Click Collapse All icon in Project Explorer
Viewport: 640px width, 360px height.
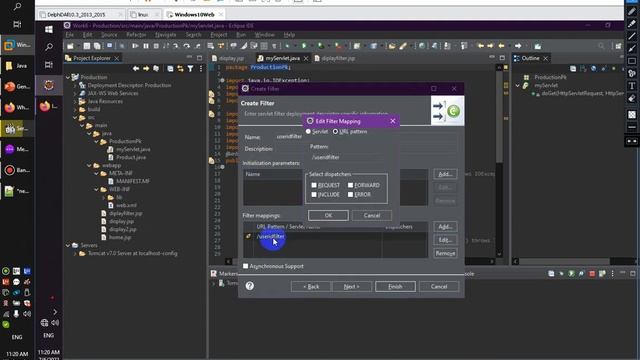pyautogui.click(x=170, y=69)
